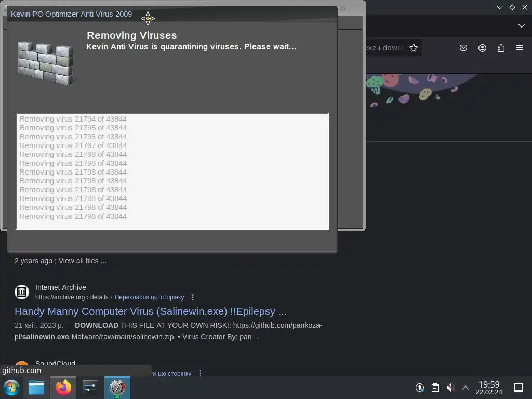Image resolution: width=532 pixels, height=399 pixels.
Task: Open the clock showing 19:59
Action: click(489, 388)
